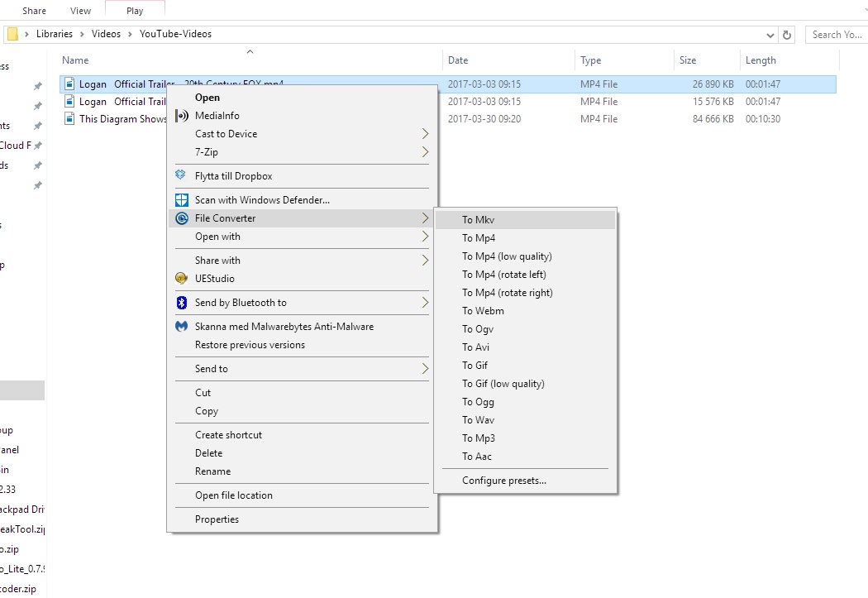Viewport: 868px width, 598px height.
Task: Choose Delete from the context menu
Action: click(x=303, y=453)
